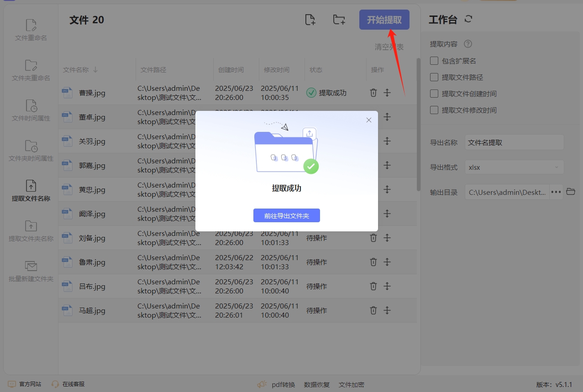Enable the 提取文件创建时间 checkbox

tap(434, 94)
